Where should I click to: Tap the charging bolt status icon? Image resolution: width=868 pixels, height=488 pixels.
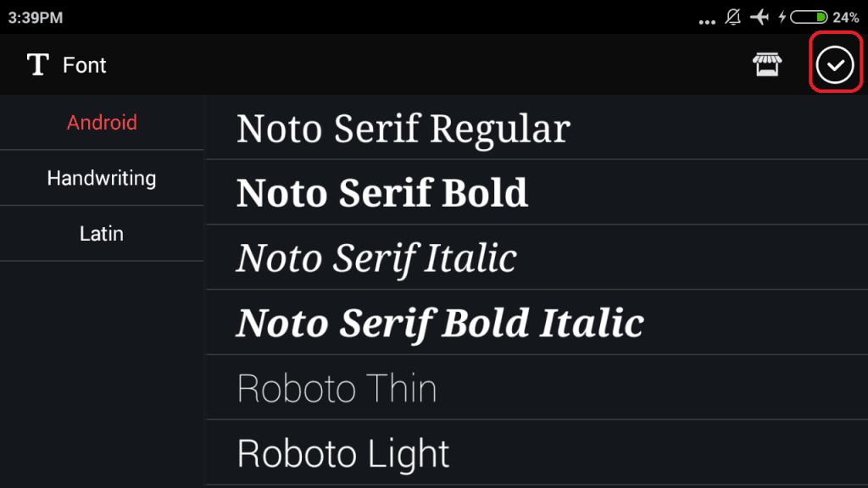[x=782, y=17]
